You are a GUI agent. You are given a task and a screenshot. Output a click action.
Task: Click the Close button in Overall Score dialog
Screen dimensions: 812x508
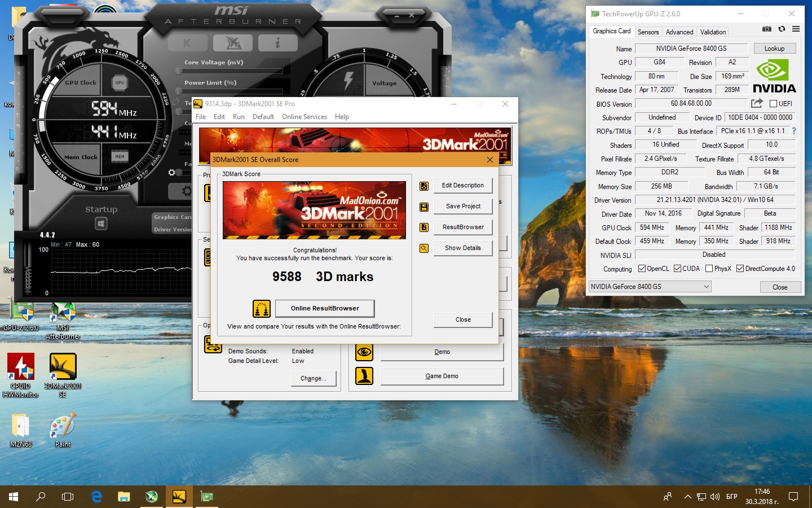pyautogui.click(x=463, y=319)
